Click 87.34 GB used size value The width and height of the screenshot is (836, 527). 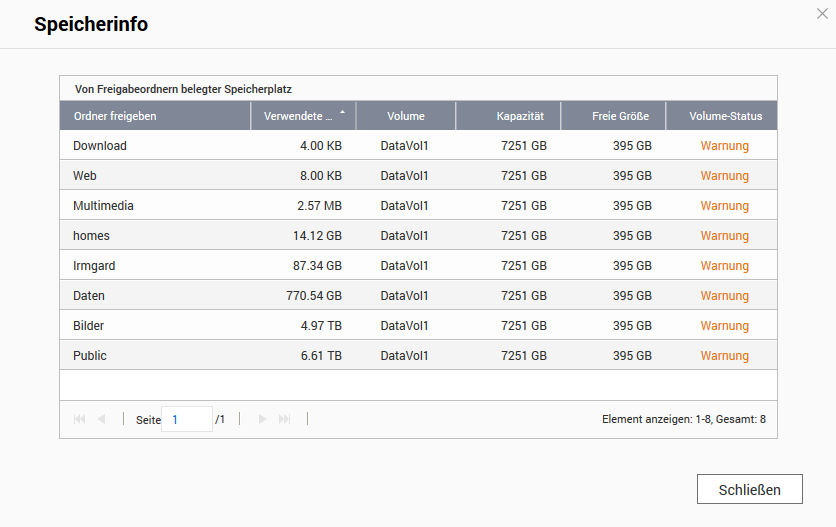(x=317, y=266)
